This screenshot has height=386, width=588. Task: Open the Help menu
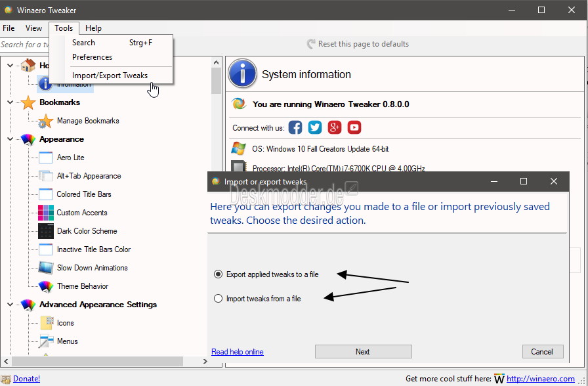pos(93,28)
